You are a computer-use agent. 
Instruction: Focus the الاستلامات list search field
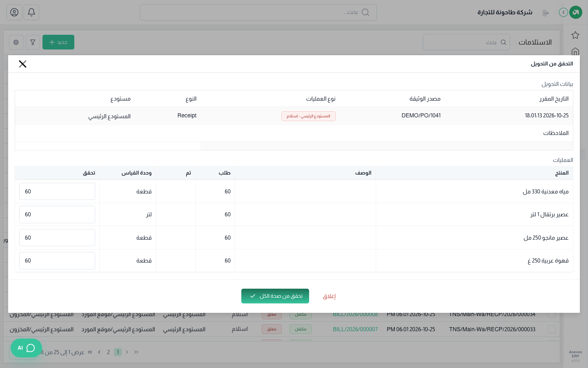pyautogui.click(x=466, y=42)
